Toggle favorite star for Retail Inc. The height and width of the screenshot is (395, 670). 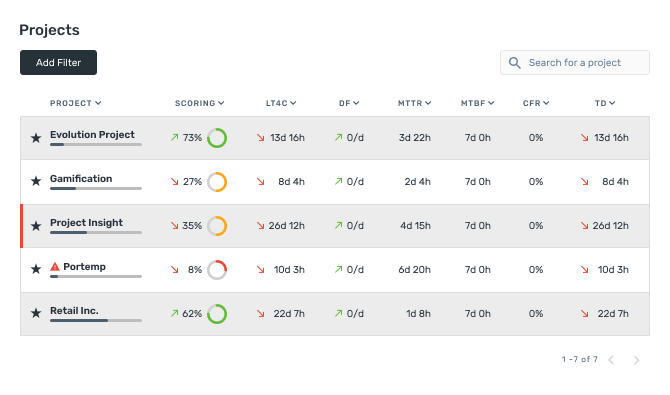(x=36, y=313)
